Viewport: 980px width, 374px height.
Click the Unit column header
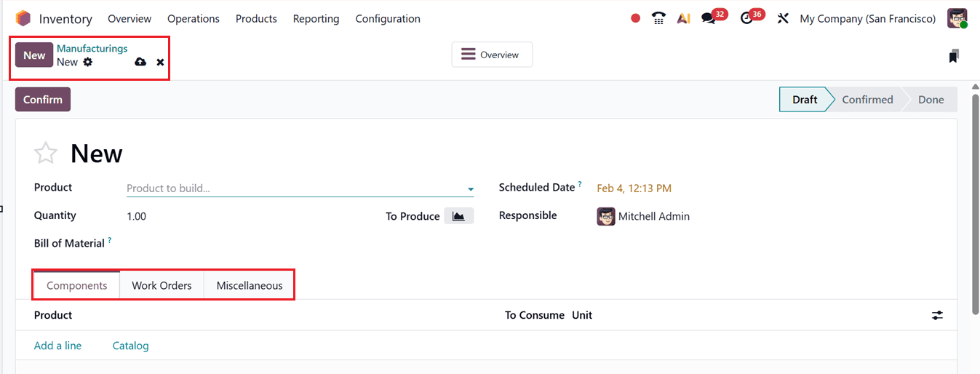coord(582,315)
